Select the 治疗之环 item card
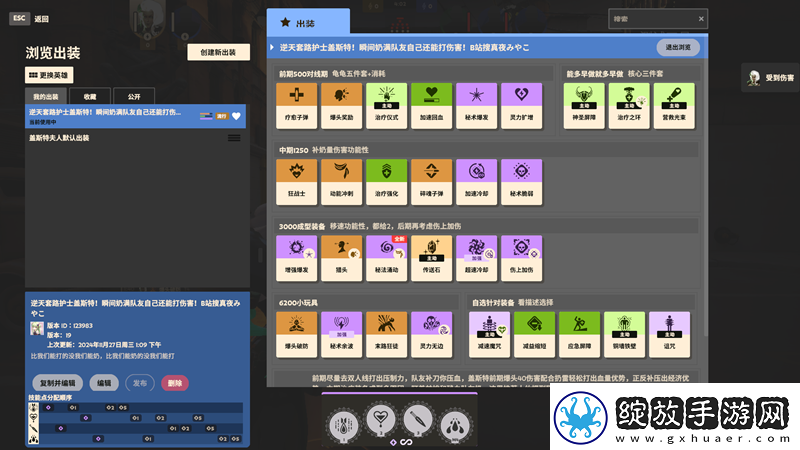The height and width of the screenshot is (450, 800). [629, 105]
